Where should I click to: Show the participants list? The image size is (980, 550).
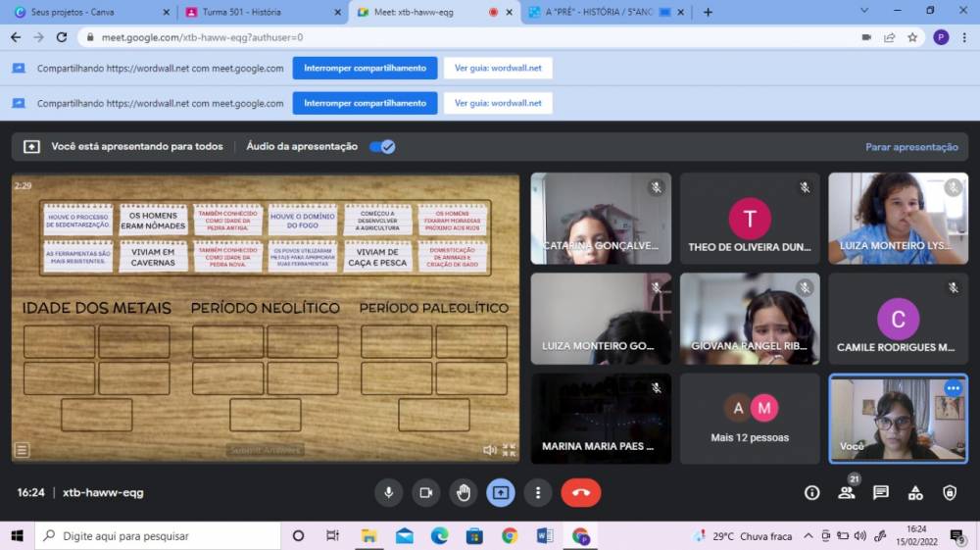pyautogui.click(x=846, y=493)
